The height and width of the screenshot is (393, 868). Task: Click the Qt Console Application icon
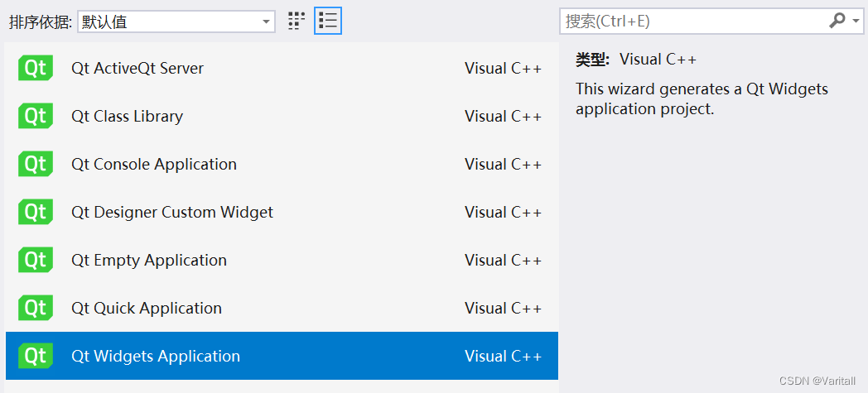click(36, 165)
